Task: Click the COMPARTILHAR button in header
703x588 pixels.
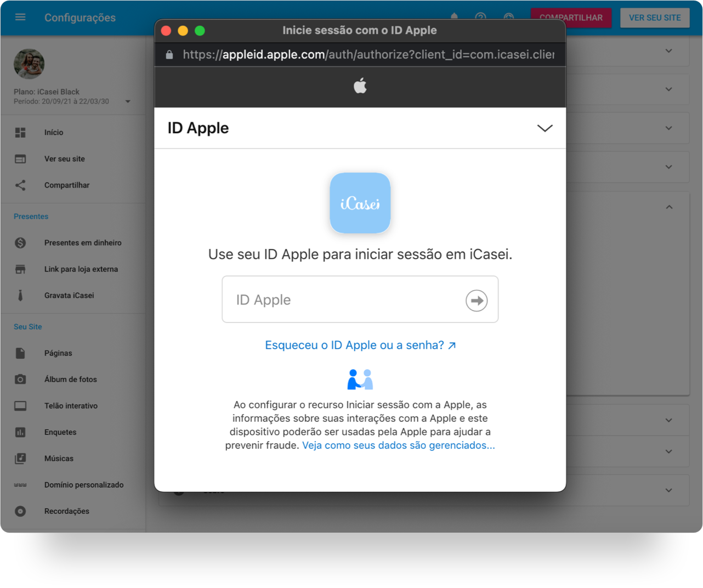Action: point(571,18)
